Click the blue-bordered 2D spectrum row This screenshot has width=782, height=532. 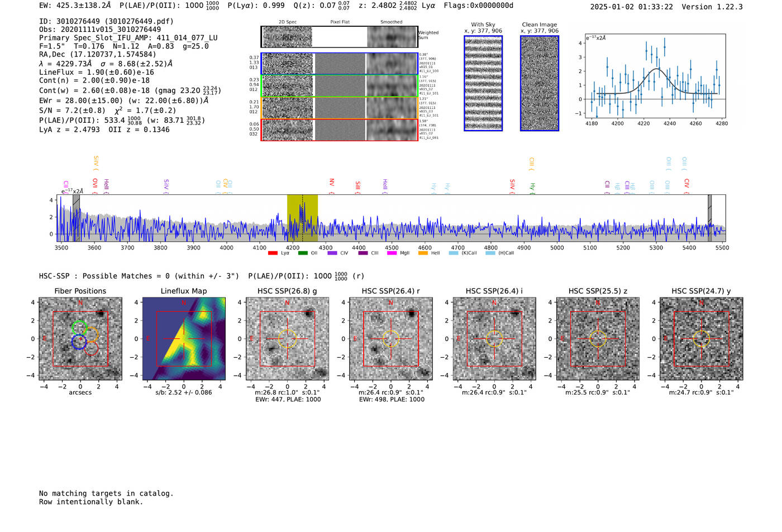tap(339, 64)
